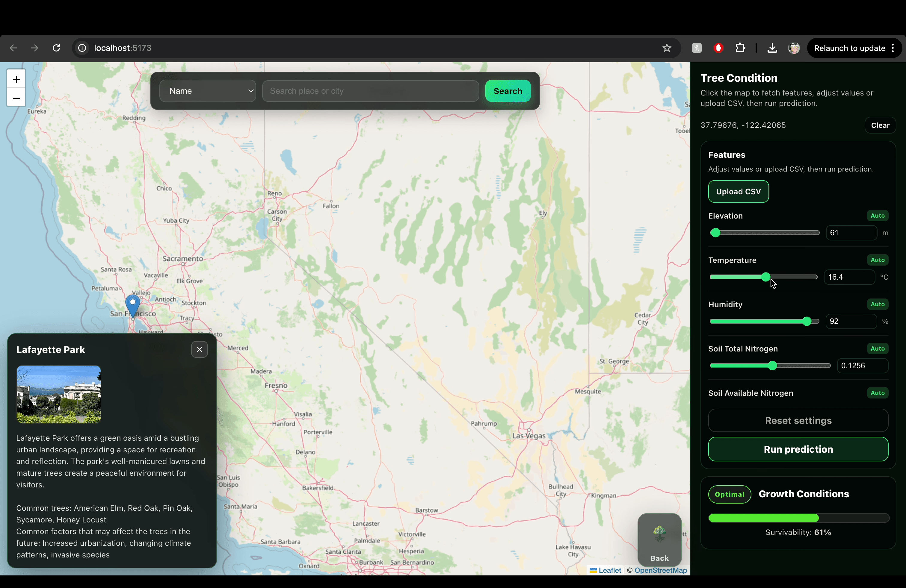906x588 pixels.
Task: Click the Elevation value field showing 61
Action: pyautogui.click(x=851, y=233)
